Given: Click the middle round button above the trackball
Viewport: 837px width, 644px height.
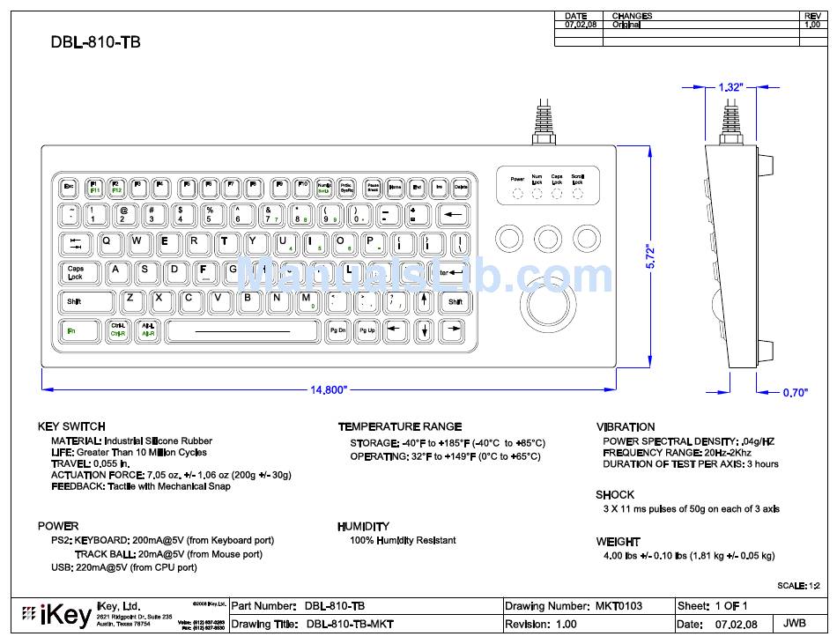Looking at the screenshot, I should click(x=548, y=238).
